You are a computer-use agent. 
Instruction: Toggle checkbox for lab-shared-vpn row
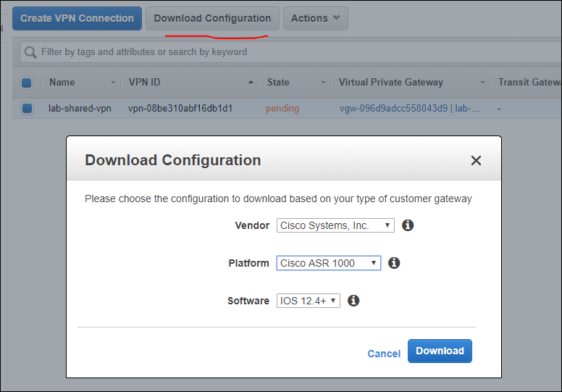coord(27,108)
